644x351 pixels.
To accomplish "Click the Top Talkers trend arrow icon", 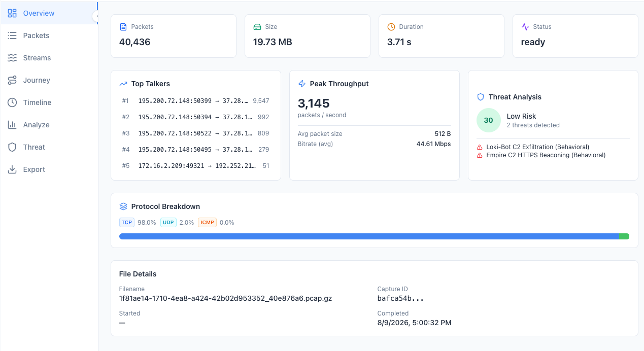I will tap(123, 84).
